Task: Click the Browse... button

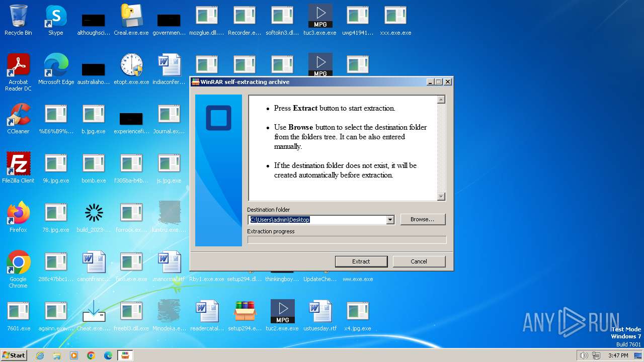Action: (x=423, y=219)
